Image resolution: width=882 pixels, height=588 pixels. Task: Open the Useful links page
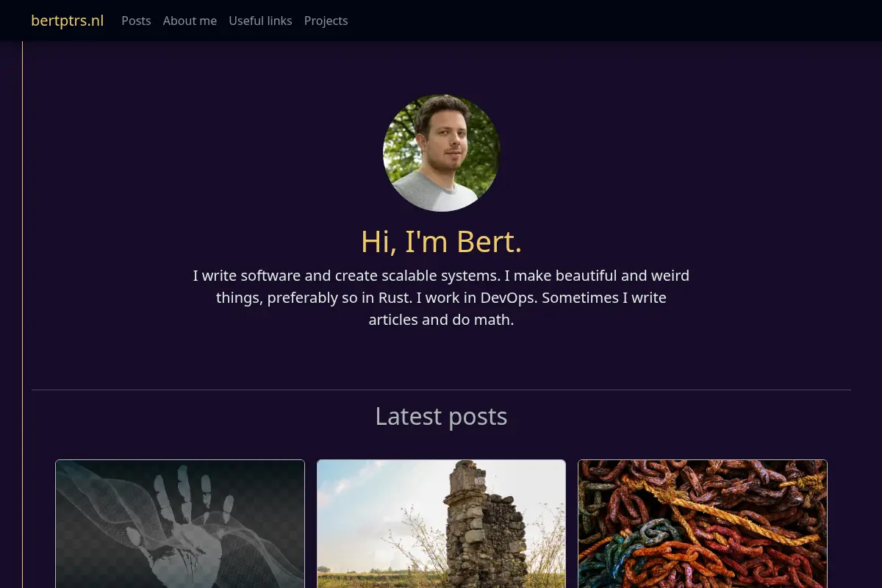[x=260, y=21]
